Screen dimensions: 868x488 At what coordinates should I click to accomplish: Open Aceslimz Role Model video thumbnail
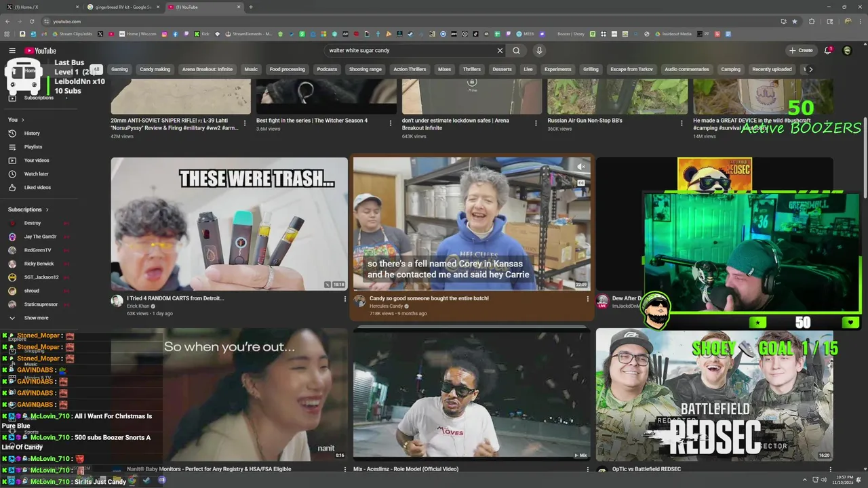[x=472, y=394]
